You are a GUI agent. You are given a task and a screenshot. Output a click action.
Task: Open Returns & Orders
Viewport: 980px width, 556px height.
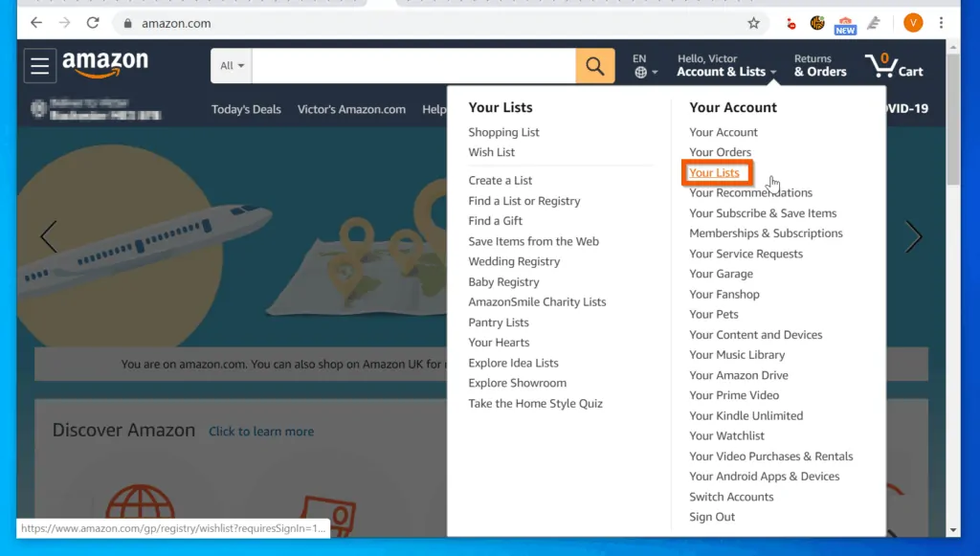(x=820, y=66)
